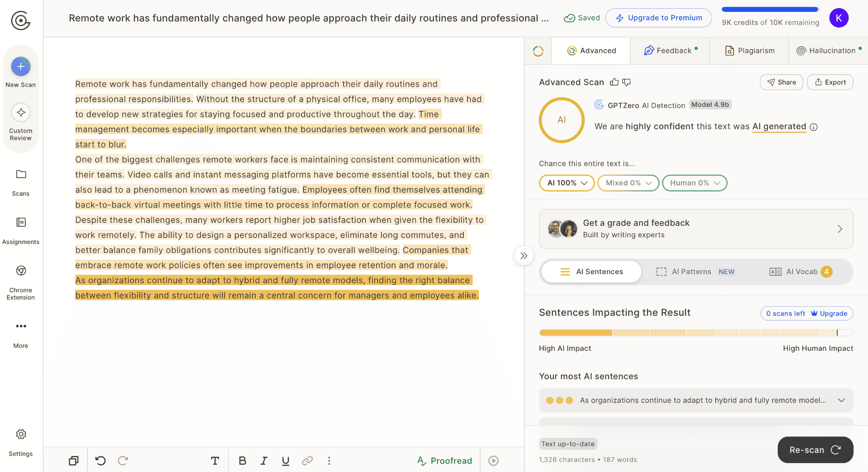Open text style T icon
This screenshot has width=868, height=472.
pyautogui.click(x=215, y=461)
